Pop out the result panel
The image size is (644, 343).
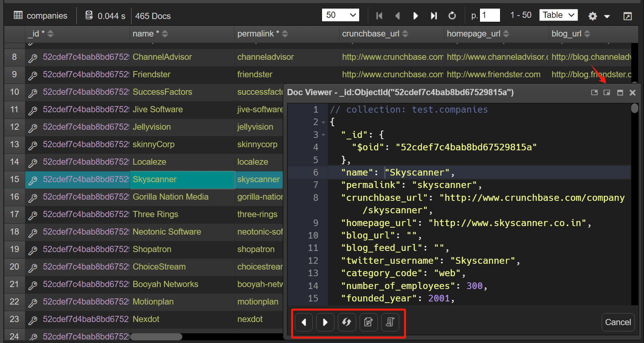click(627, 16)
